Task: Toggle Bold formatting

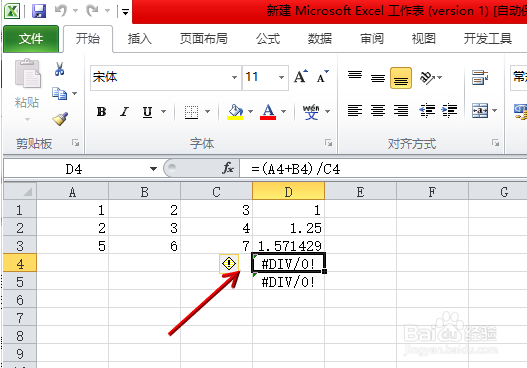Action: (x=101, y=112)
